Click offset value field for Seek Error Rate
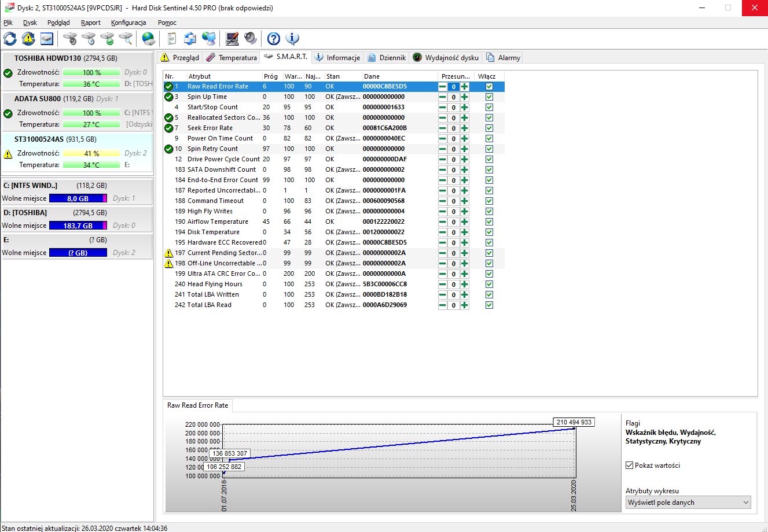Screen dimensions: 768x532 pyautogui.click(x=454, y=128)
